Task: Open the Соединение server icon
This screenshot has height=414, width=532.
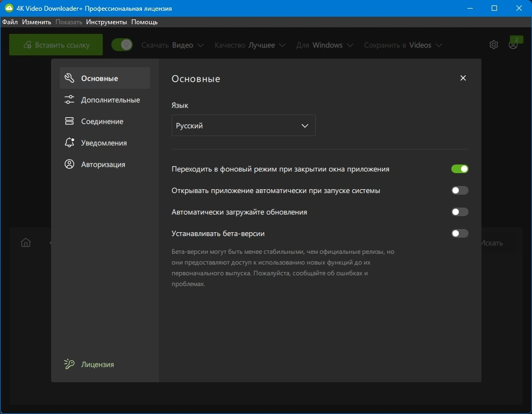Action: click(69, 121)
